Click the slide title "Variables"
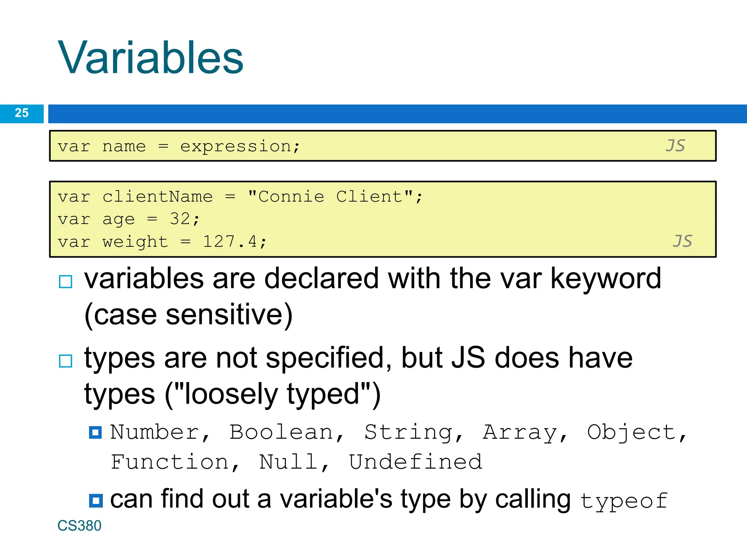 pyautogui.click(x=151, y=58)
